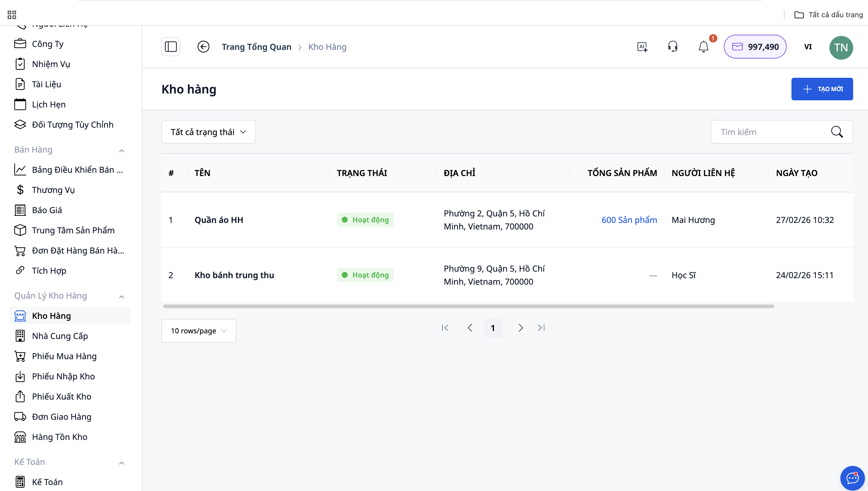Screen dimensions: 868x491
Task: Click the search magnifier icon
Action: [x=837, y=132]
